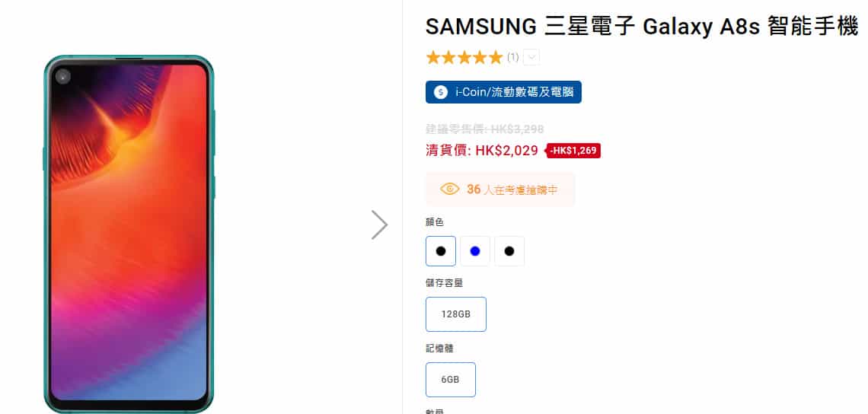
Task: Click the front camera on the phone image
Action: pyautogui.click(x=62, y=76)
